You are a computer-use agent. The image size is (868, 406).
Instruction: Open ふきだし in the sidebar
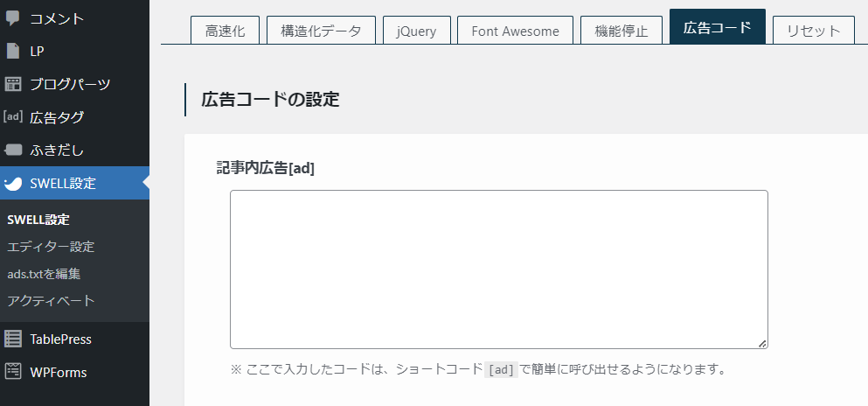[74, 150]
